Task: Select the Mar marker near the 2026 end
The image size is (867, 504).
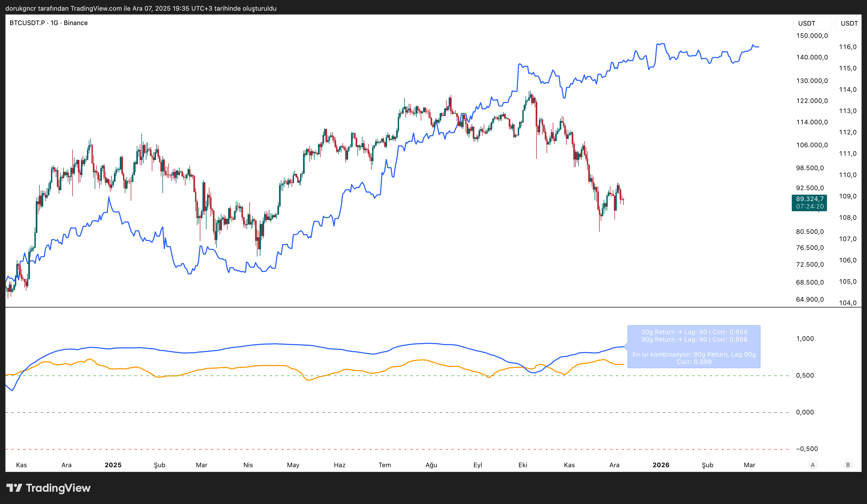Action: pyautogui.click(x=749, y=465)
